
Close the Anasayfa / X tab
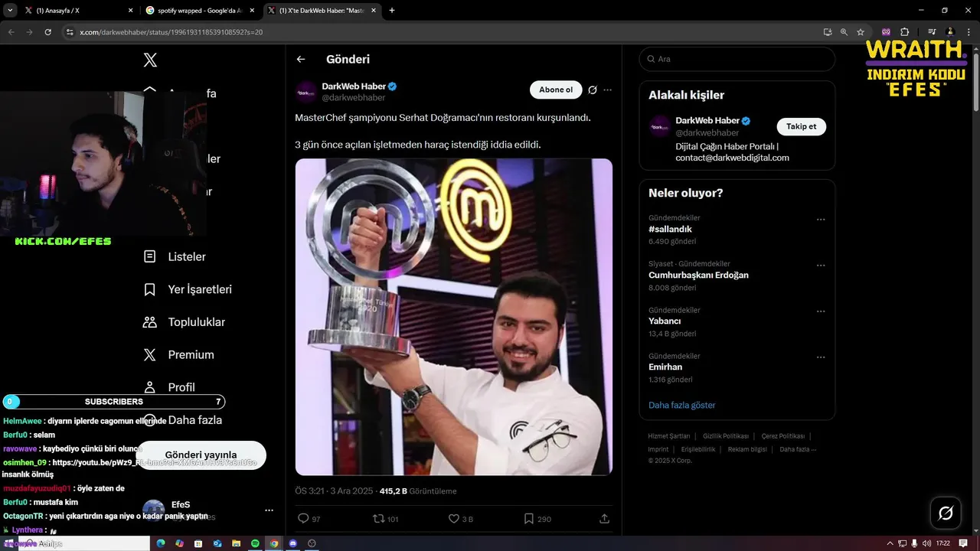[130, 11]
